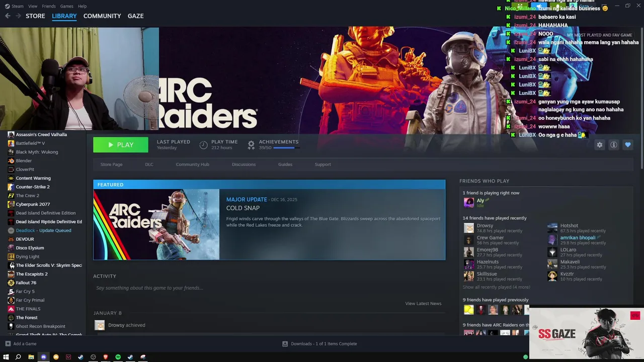This screenshot has width=644, height=362.
Task: Open the COLD SNAP major update title
Action: coord(243,208)
